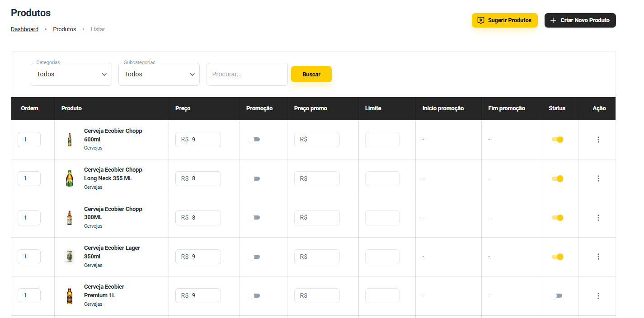Edit order field of Chopp 300ML row
Screen dimensions: 644x318
click(29, 218)
